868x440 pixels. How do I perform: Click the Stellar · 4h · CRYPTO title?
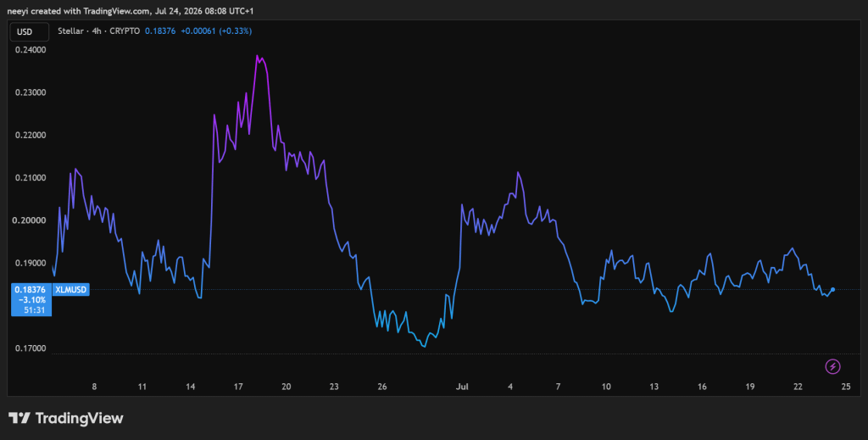[x=99, y=31]
